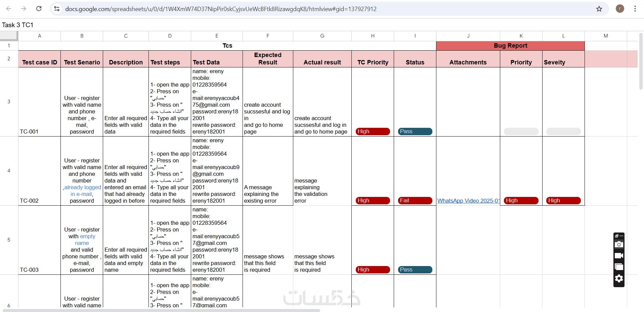Select row 5 header number
The height and width of the screenshot is (312, 644).
click(9, 240)
